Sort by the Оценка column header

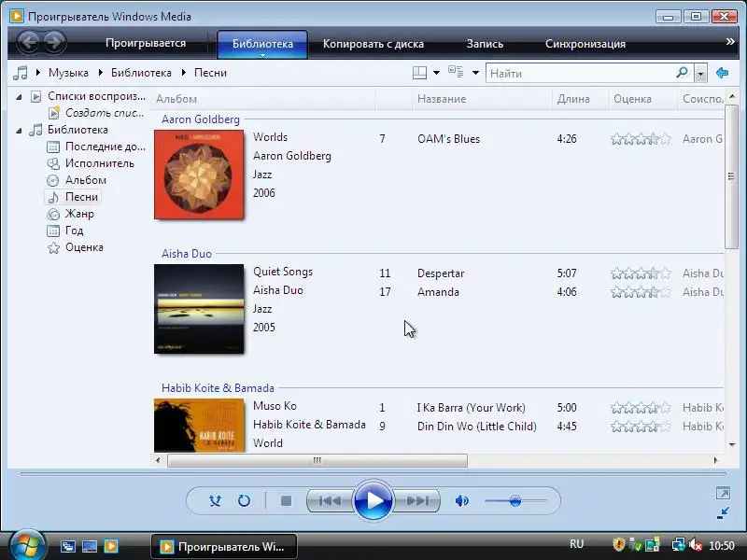coord(642,99)
